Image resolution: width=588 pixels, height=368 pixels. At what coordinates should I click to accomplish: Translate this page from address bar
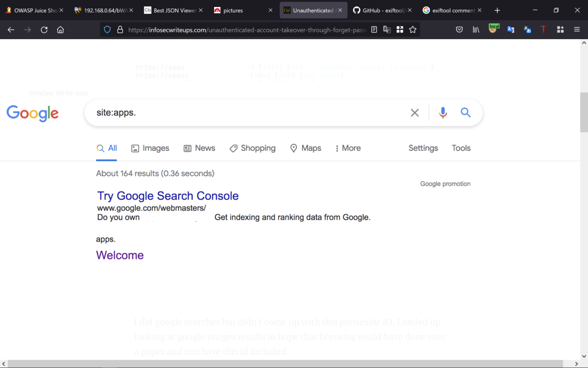[387, 30]
